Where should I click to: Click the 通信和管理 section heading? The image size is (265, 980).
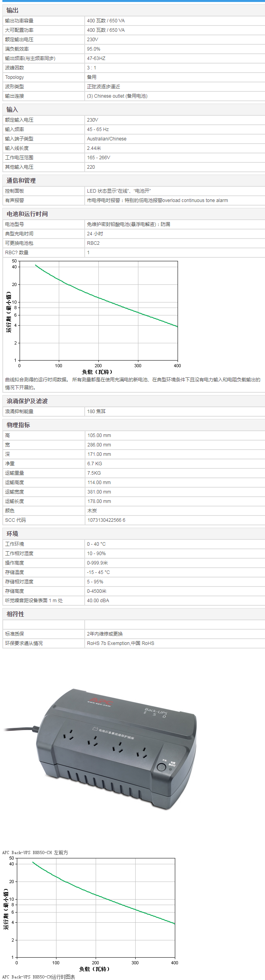point(21,180)
